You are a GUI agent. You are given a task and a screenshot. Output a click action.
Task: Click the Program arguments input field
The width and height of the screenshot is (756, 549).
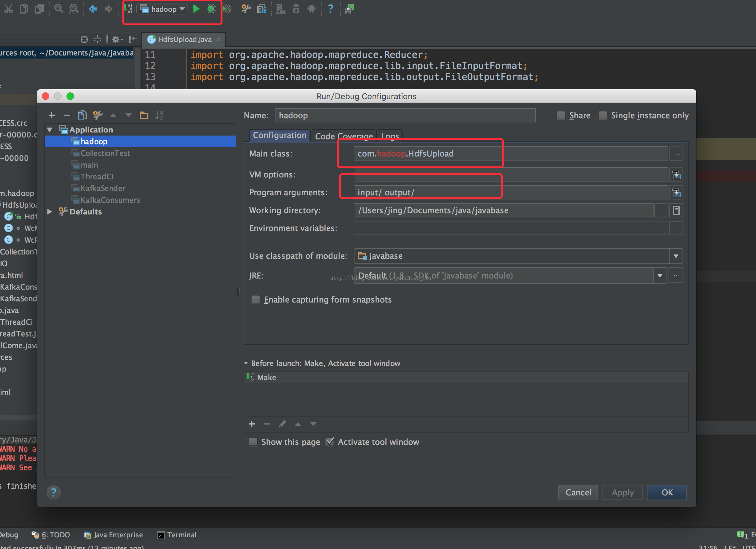point(511,193)
